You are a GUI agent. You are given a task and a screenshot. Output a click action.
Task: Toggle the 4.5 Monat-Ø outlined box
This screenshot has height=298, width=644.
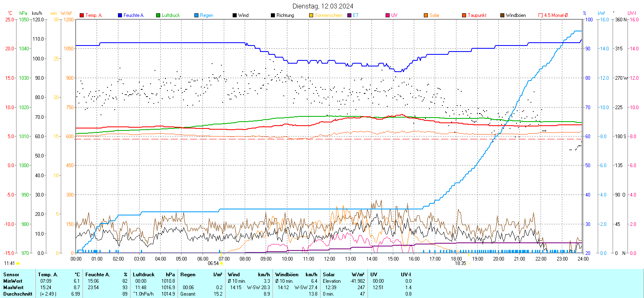pos(541,15)
